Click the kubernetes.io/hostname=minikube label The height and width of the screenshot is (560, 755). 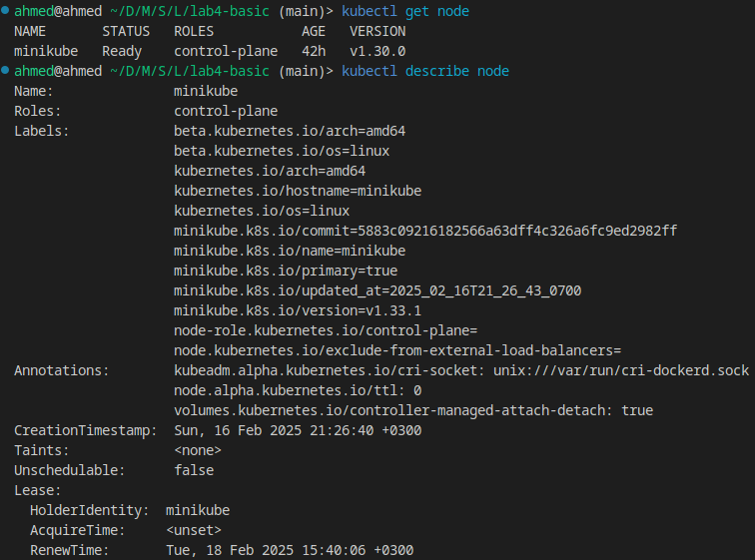point(298,191)
